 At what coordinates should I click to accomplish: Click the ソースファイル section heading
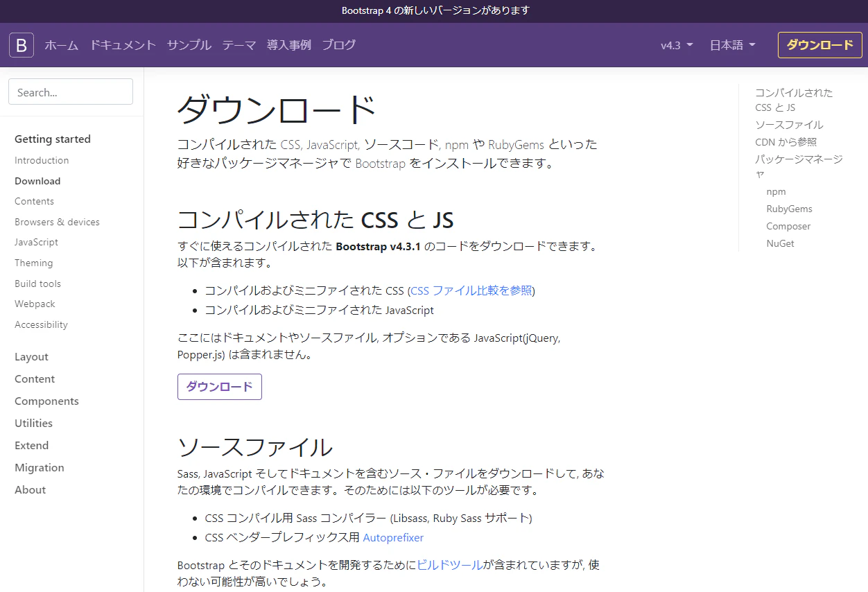[x=254, y=447]
